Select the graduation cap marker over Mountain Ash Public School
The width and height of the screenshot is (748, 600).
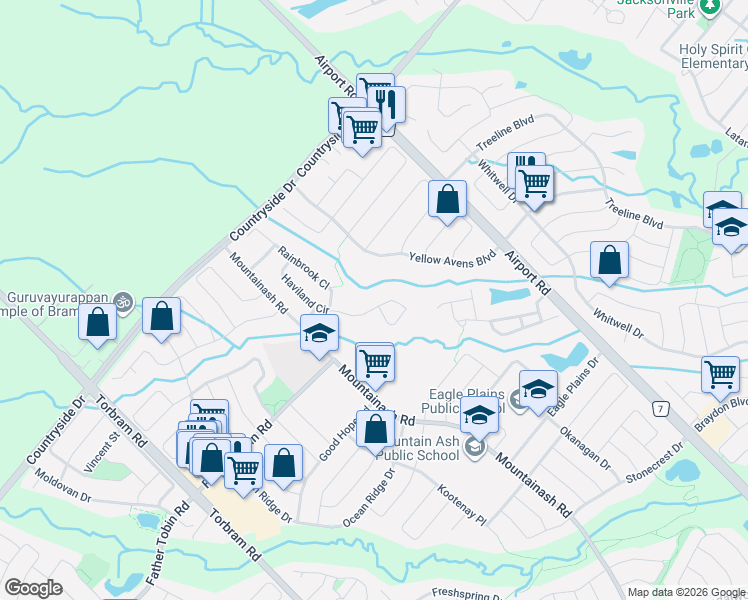[x=479, y=414]
